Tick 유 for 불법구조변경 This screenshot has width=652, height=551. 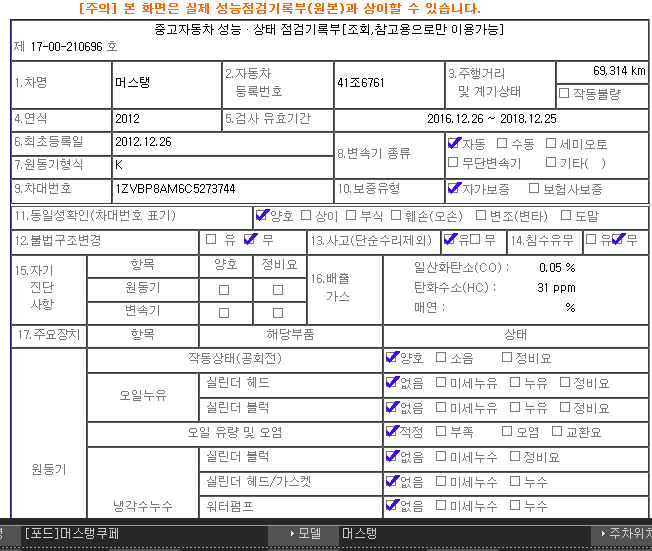coord(211,240)
